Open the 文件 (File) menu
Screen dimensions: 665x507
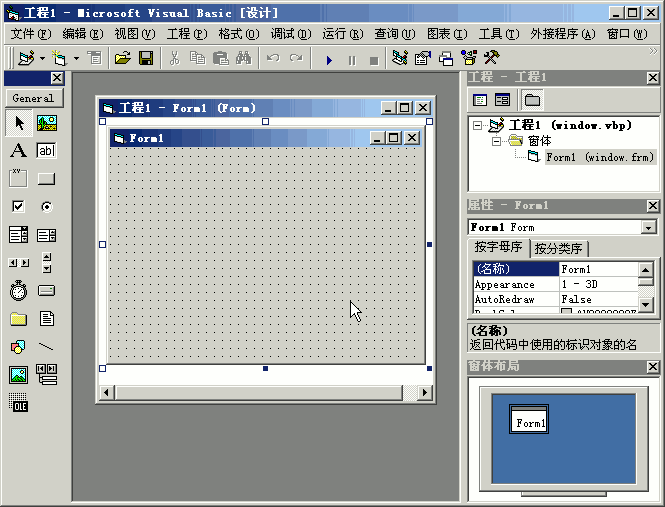point(30,34)
